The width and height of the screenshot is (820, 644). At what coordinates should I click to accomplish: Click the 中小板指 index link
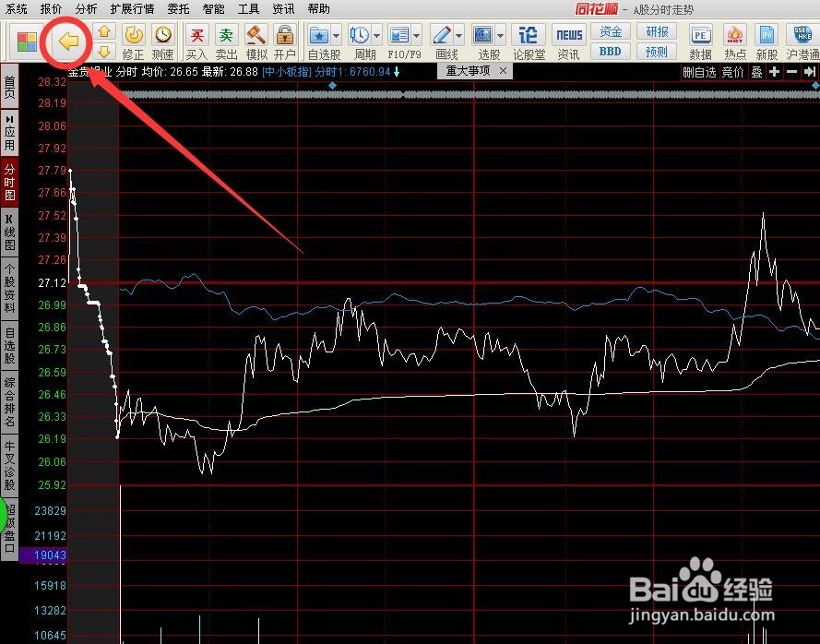click(287, 72)
